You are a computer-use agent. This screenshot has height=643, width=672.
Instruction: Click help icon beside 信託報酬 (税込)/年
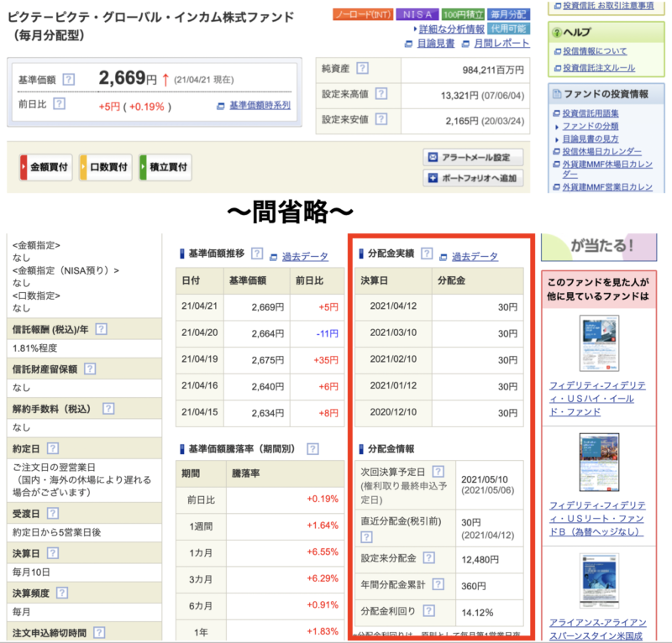101,329
